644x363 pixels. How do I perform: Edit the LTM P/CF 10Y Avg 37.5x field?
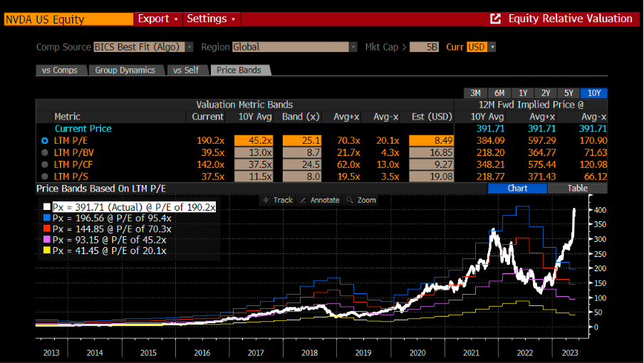click(x=254, y=164)
